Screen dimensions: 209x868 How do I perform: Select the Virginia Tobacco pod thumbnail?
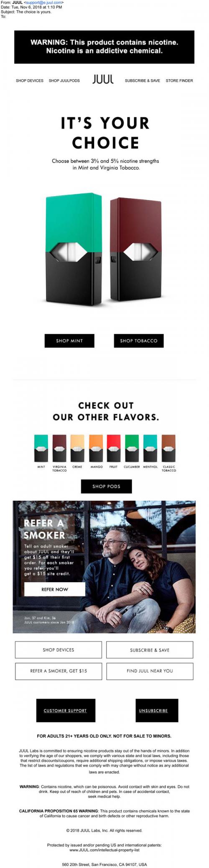(59, 448)
